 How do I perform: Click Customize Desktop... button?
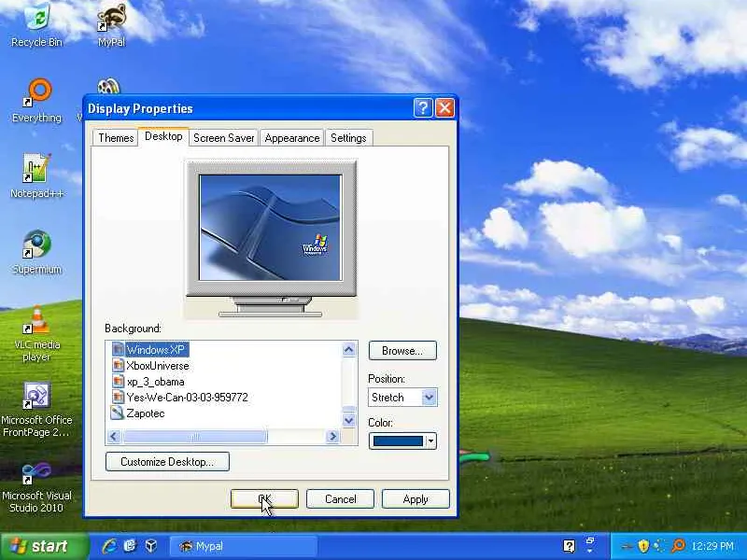(167, 462)
